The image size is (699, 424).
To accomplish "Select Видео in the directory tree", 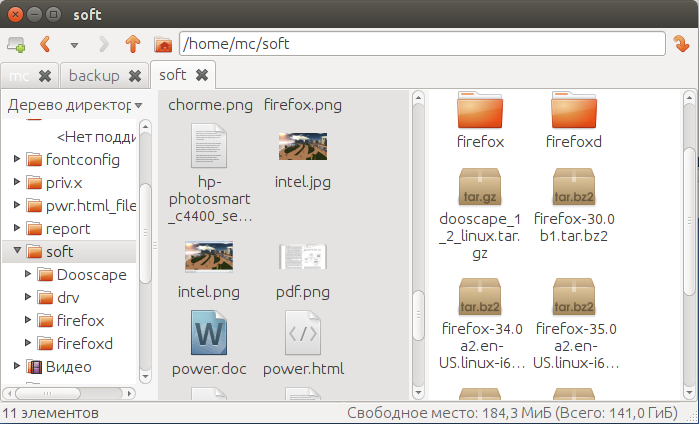I will pos(69,367).
